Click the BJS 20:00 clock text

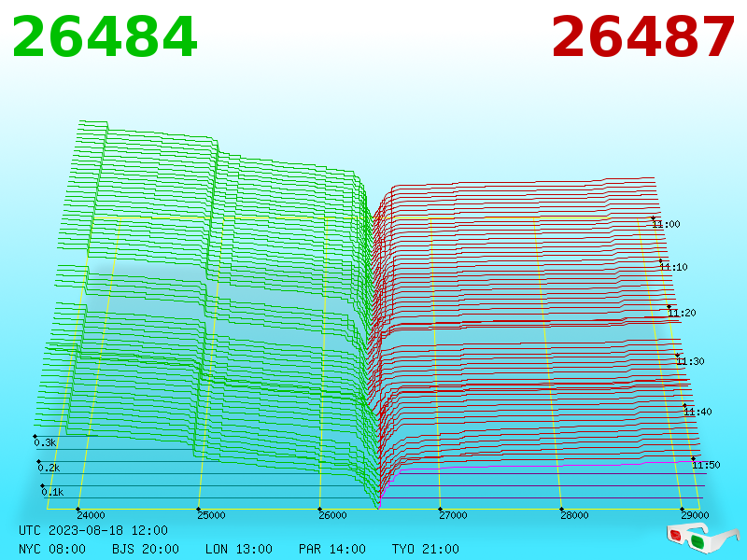(x=146, y=549)
